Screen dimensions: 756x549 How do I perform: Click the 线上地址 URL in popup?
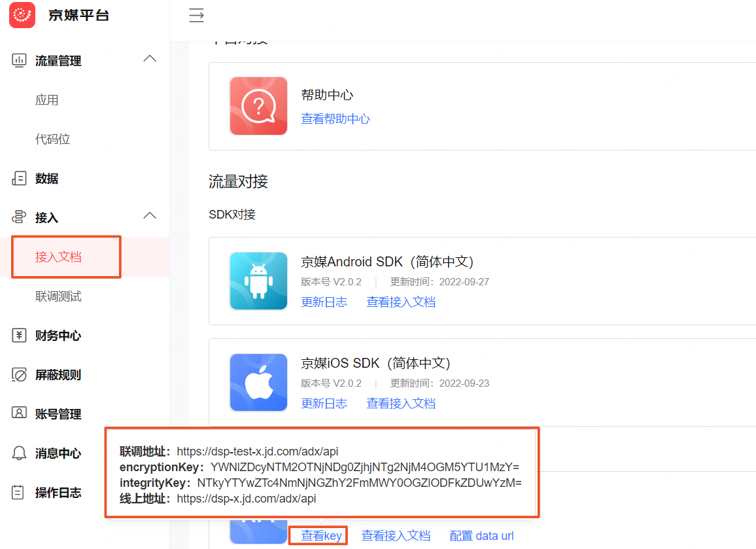tap(247, 499)
